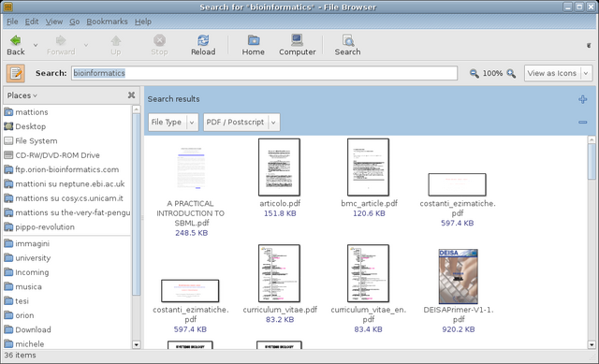Viewport: 599px width, 364px height.
Task: Remove the File Type criterion with minus icon
Action: pyautogui.click(x=582, y=123)
